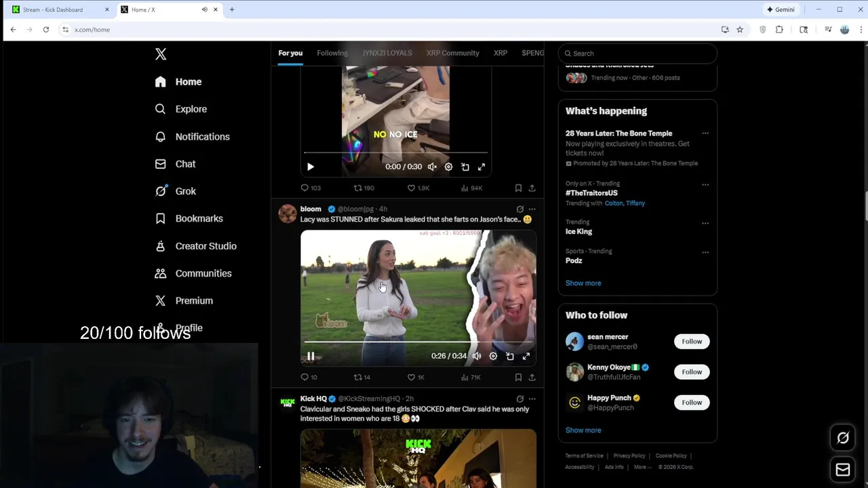Viewport: 868px width, 488px height.
Task: Open Grok action on Kick HQ post
Action: [520, 399]
